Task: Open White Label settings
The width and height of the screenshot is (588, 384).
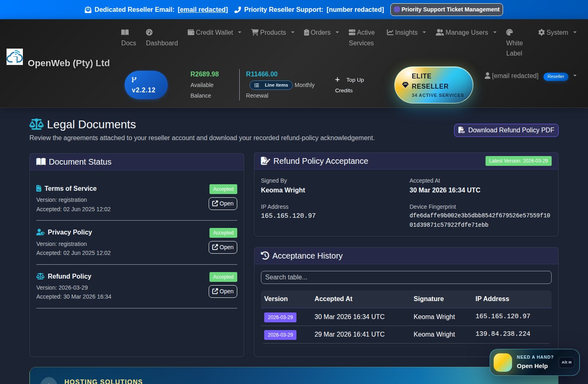Action: click(514, 43)
